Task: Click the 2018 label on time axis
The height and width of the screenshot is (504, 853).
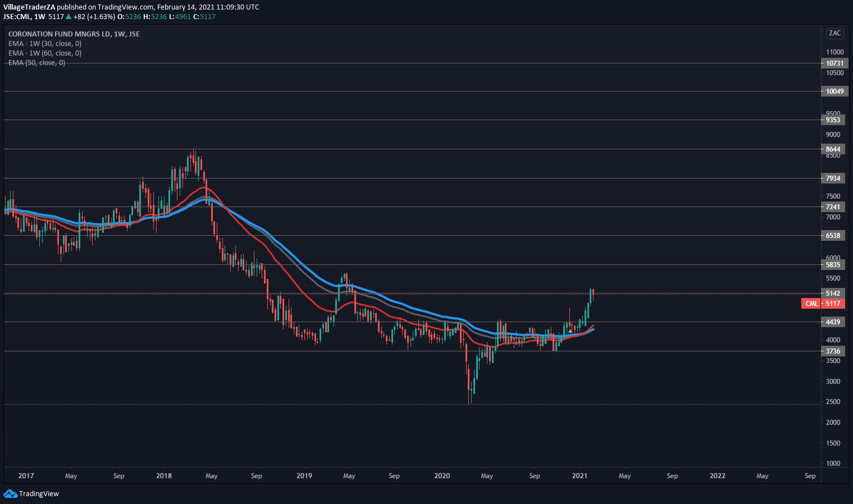Action: tap(164, 476)
